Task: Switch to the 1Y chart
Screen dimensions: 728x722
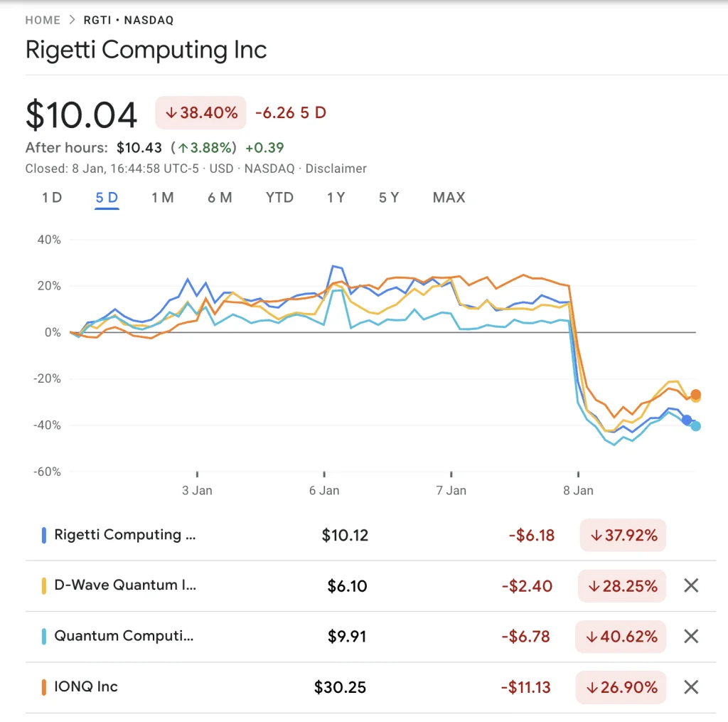Action: (x=336, y=198)
